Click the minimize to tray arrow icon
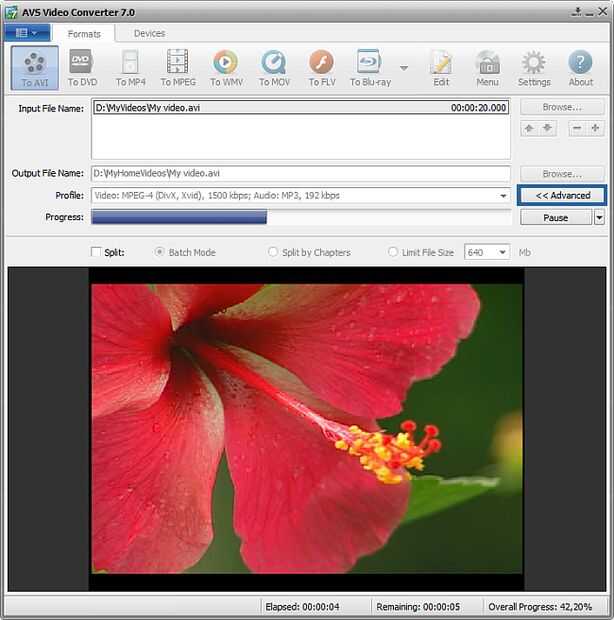614x620 pixels. click(x=576, y=11)
